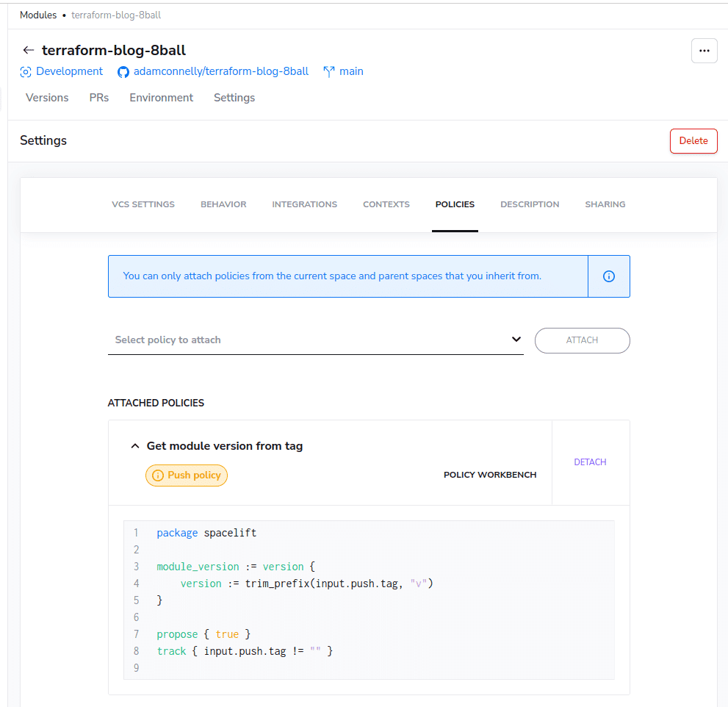The height and width of the screenshot is (707, 728).
Task: Click the GitHub logo icon
Action: [123, 72]
